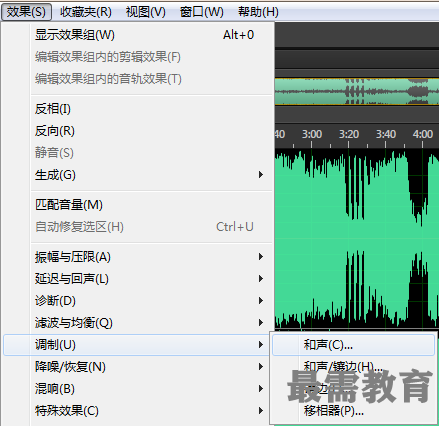The width and height of the screenshot is (439, 426).
Task: Click the 4:00 mark on timeline ruler
Action: click(422, 134)
